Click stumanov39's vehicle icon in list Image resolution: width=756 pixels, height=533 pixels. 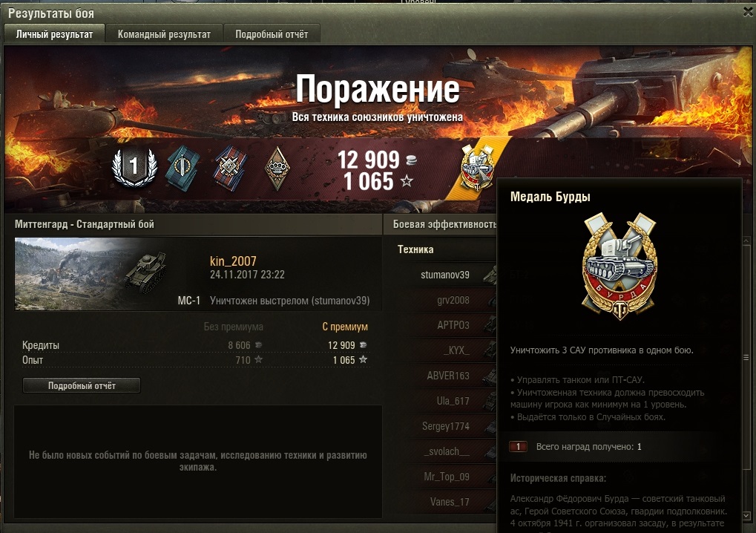tap(490, 275)
